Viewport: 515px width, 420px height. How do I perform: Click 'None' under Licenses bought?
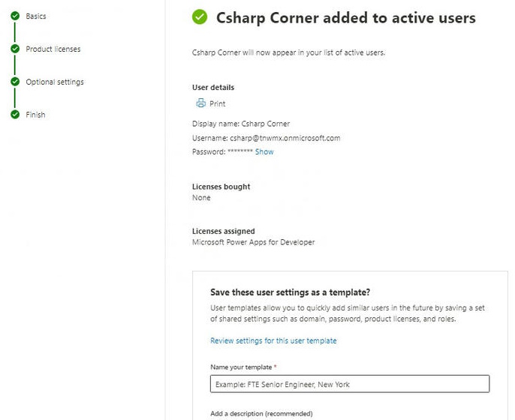click(201, 197)
